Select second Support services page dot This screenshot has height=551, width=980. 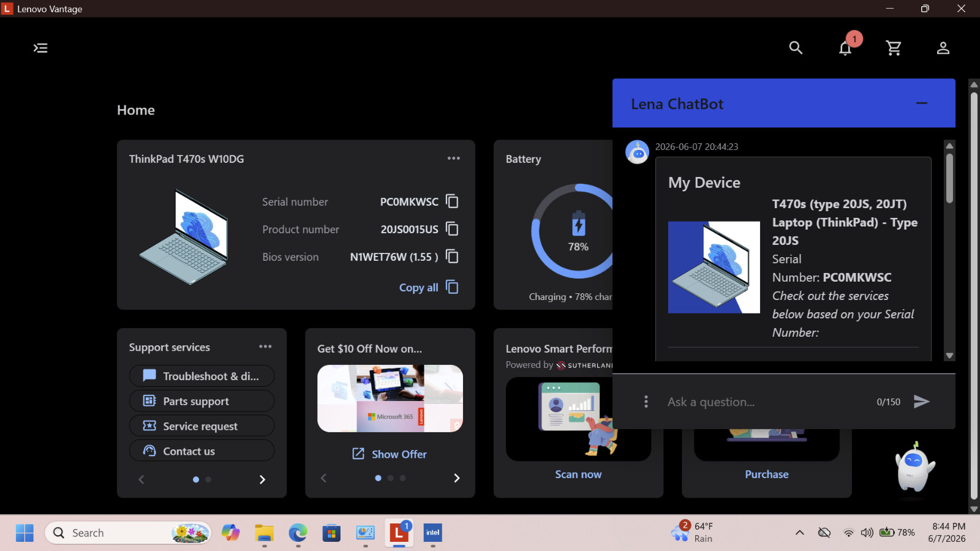208,479
